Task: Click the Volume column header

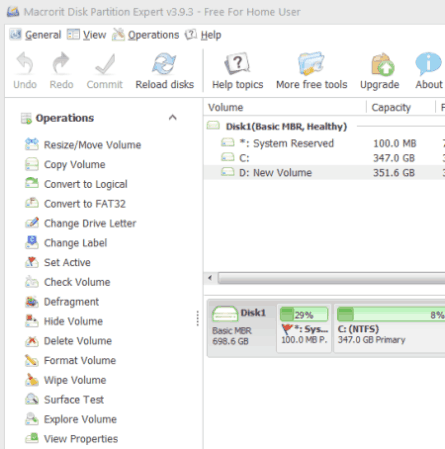Action: (x=285, y=107)
